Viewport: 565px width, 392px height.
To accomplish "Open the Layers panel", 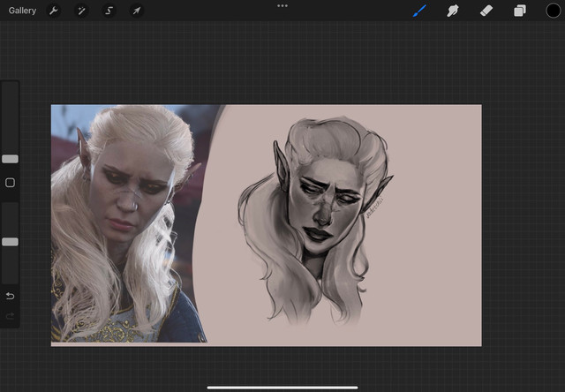I will (x=519, y=11).
